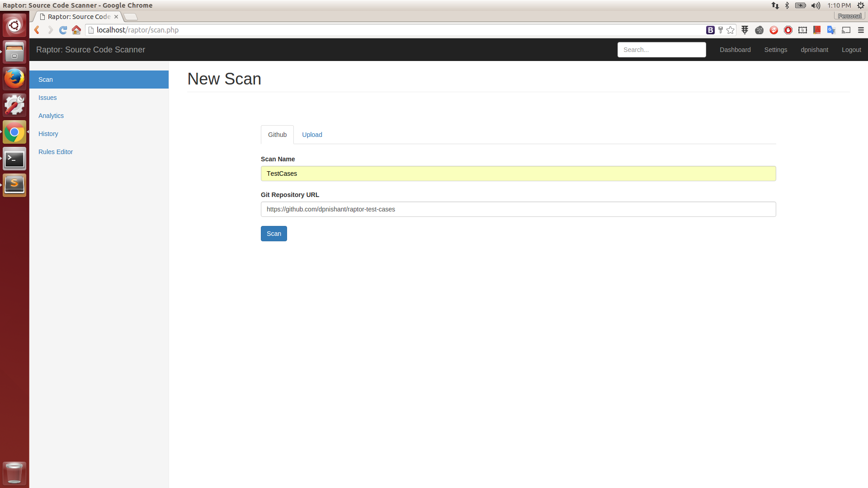Open the sound volume indicator
Viewport: 868px width, 488px height.
click(x=815, y=5)
